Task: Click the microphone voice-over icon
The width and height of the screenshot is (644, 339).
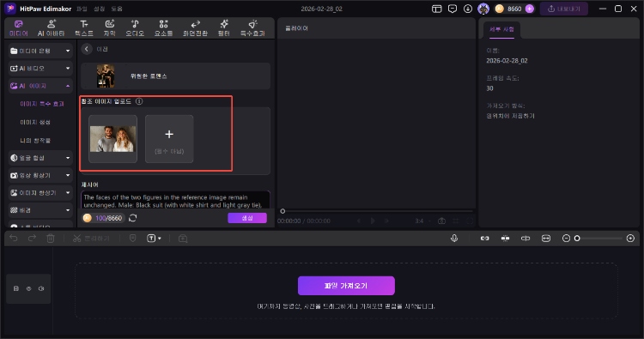Action: click(x=454, y=239)
